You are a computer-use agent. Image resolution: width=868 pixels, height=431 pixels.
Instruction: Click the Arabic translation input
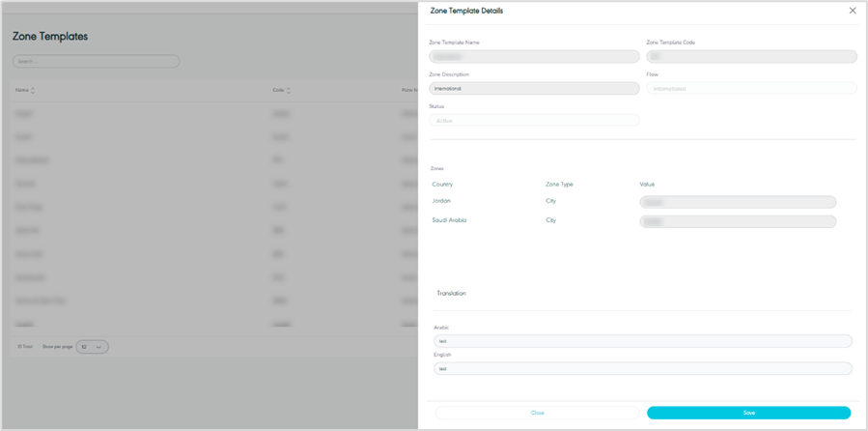coord(643,341)
